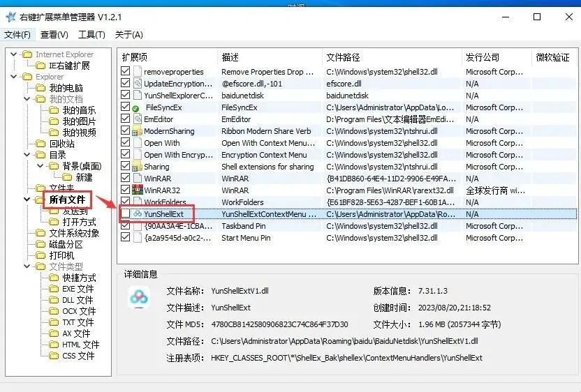Collapse the 文件类型 tree node

(x=27, y=266)
